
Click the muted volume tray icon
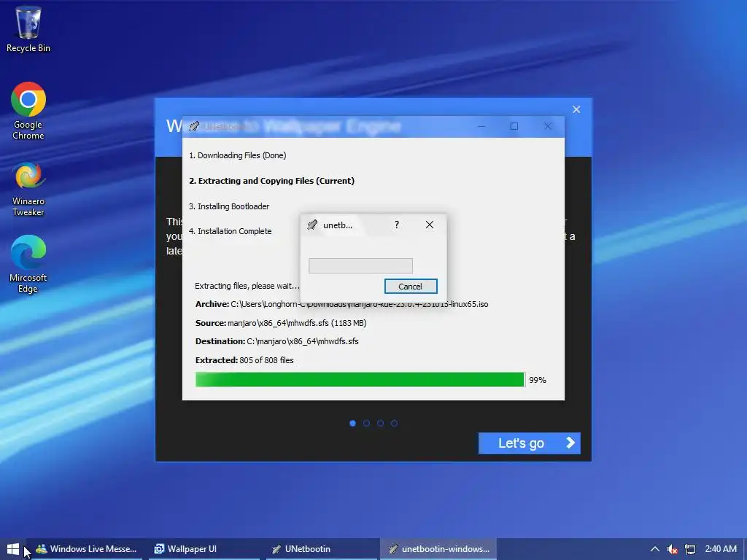672,549
